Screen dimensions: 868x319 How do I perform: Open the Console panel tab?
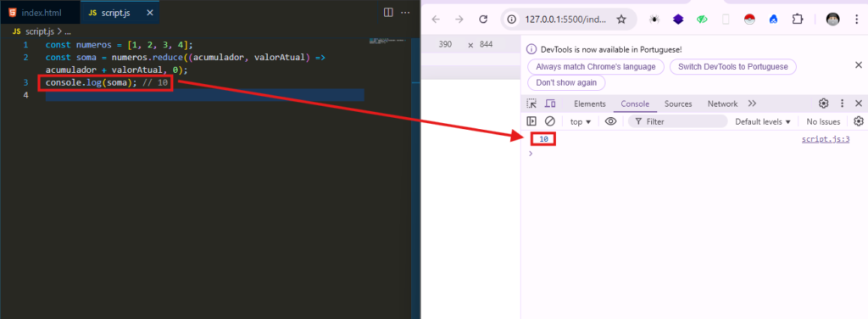[x=635, y=104]
